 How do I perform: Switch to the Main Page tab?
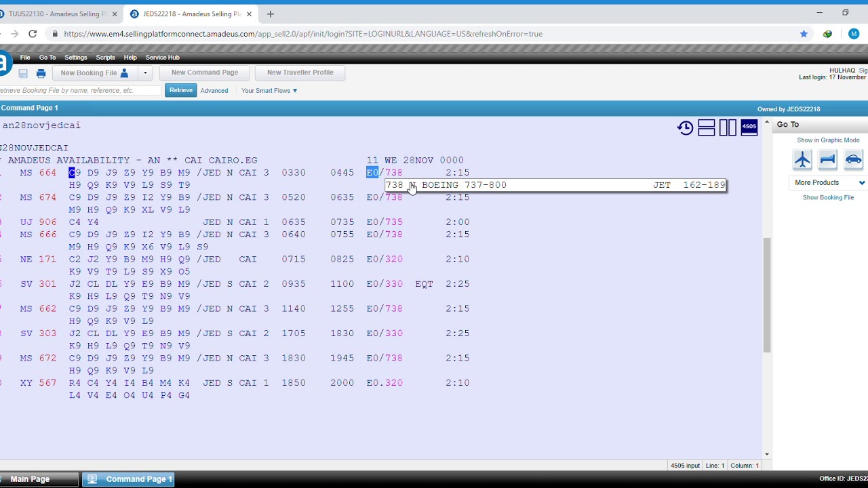(x=39, y=479)
